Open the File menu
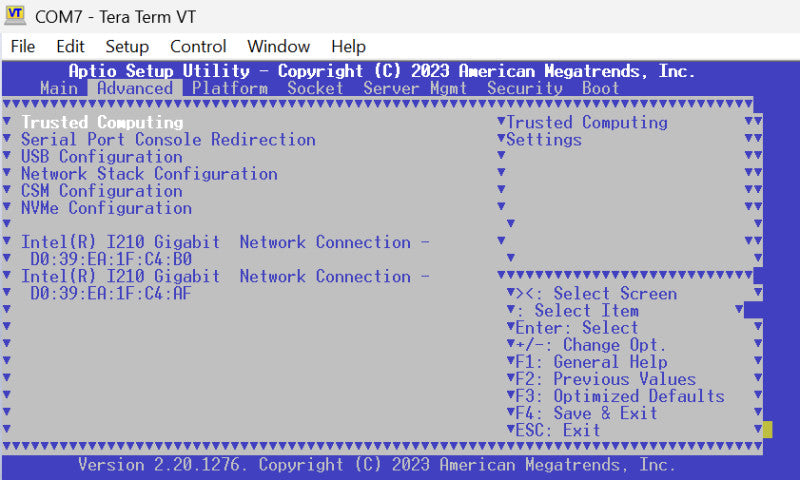 pos(23,46)
